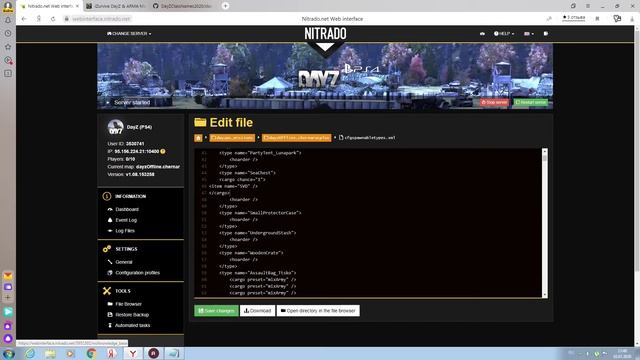Open the Change Server dropdown
Viewport: 640px width, 360px height.
129,33
